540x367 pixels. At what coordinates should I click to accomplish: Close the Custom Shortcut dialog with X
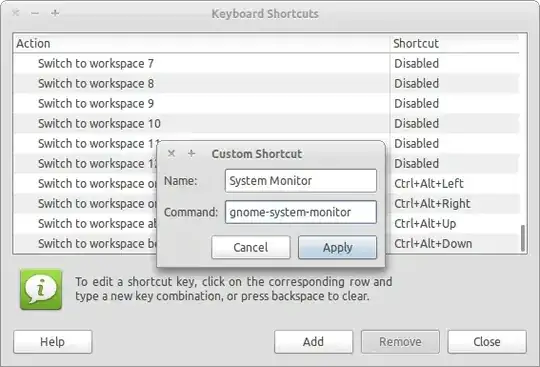point(172,154)
